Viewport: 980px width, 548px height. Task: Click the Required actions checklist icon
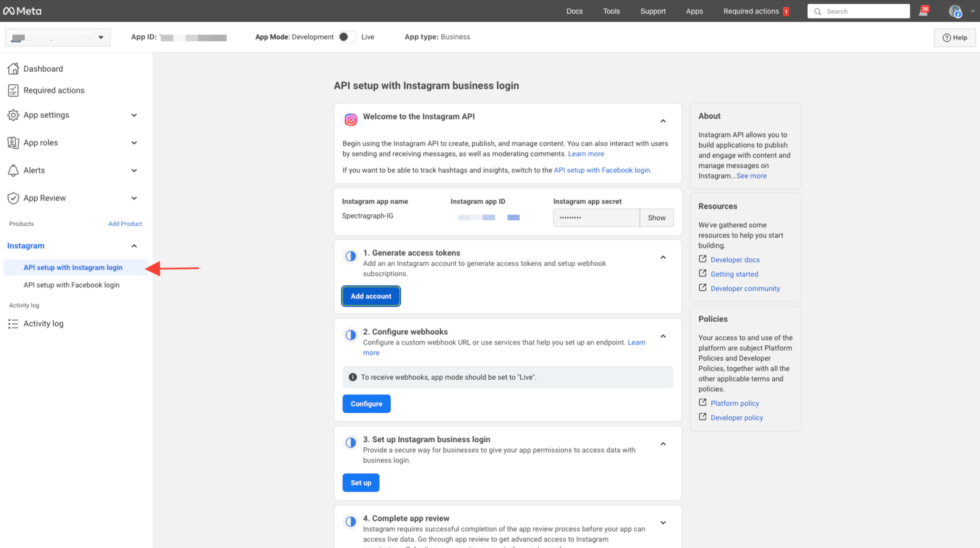(x=13, y=90)
